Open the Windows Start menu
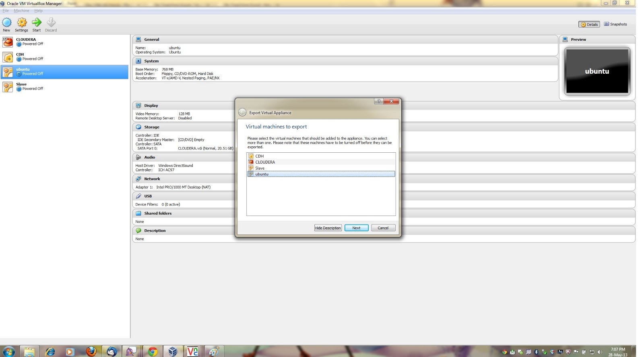 pos(8,351)
